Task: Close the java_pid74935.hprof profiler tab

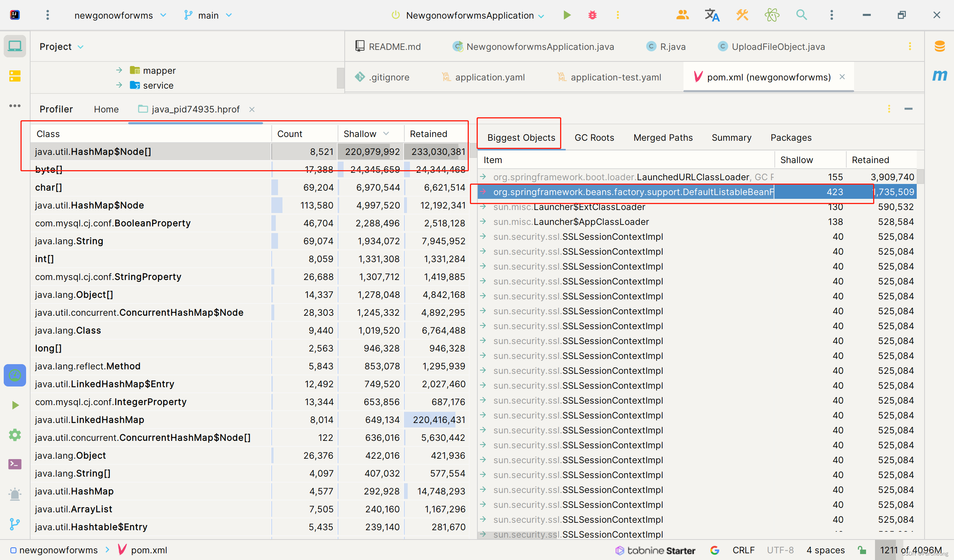Action: tap(252, 110)
